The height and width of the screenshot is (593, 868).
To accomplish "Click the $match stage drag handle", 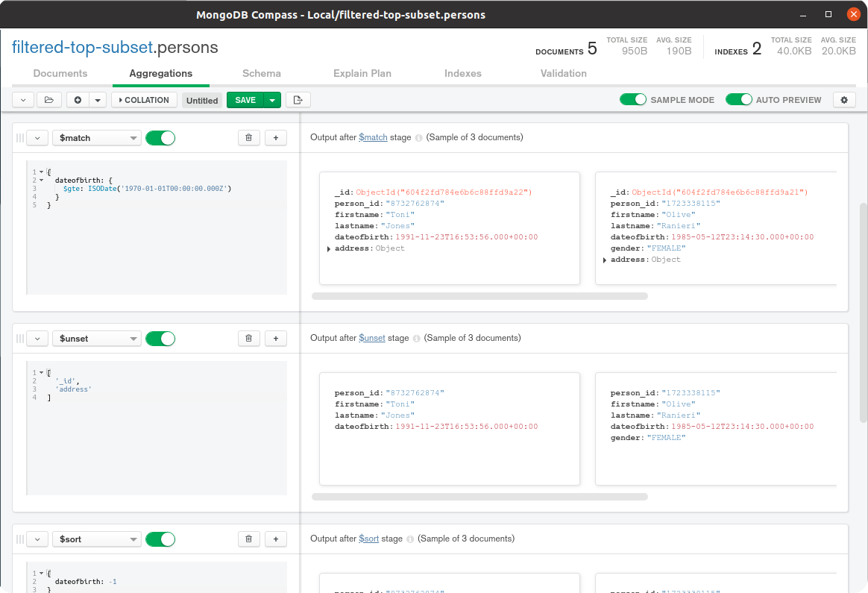I will click(20, 138).
